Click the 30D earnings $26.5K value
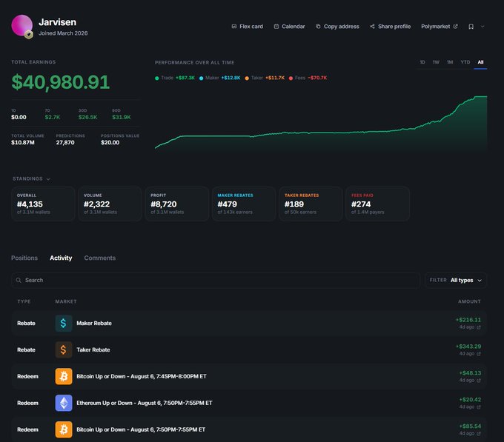 pyautogui.click(x=87, y=117)
